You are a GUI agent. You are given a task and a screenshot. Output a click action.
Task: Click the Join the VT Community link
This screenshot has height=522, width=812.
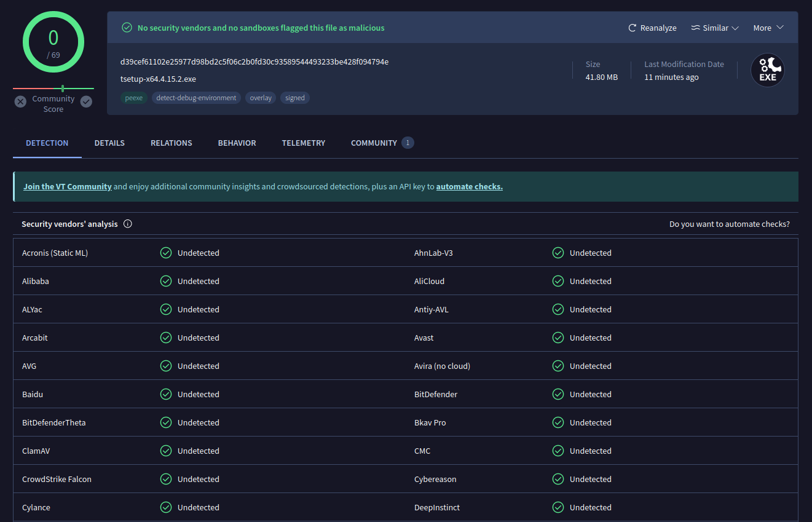68,186
